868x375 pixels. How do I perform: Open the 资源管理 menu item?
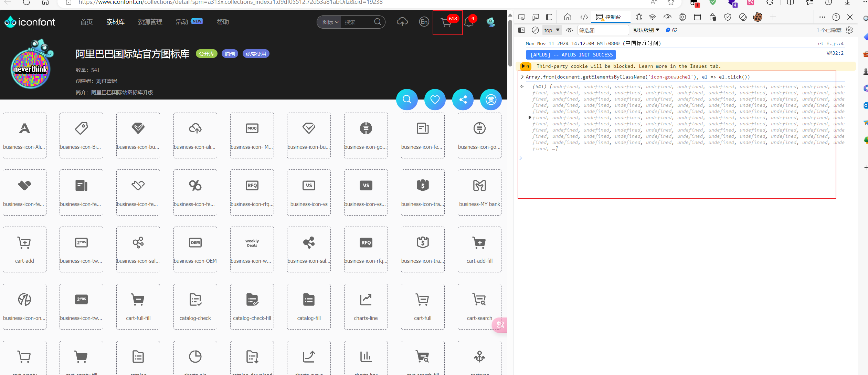point(150,22)
